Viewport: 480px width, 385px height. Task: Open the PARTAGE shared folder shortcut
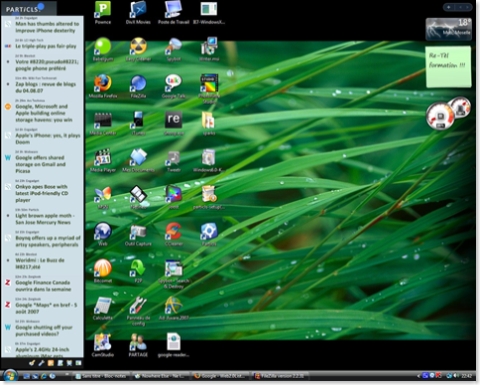pyautogui.click(x=138, y=345)
